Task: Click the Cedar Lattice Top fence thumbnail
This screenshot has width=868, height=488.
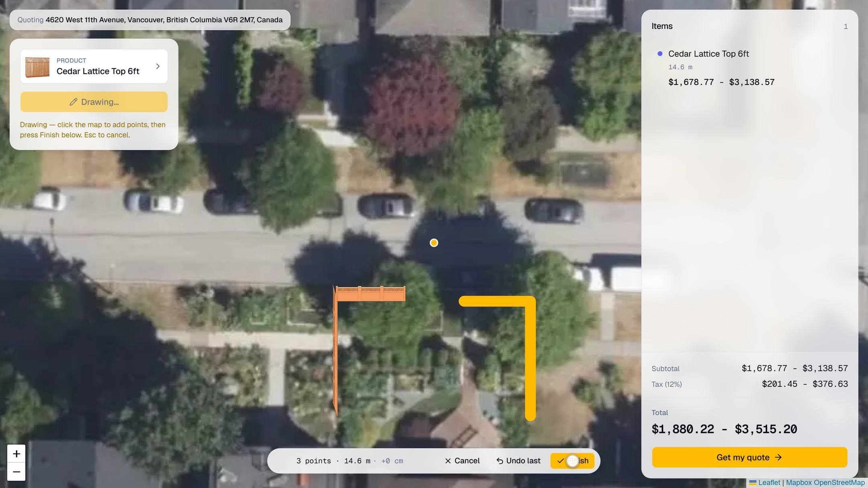Action: point(37,67)
